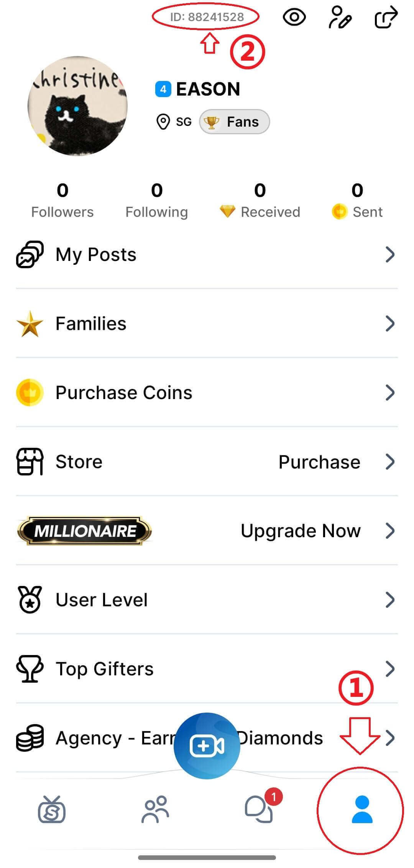Open the live streams tab icon
The width and height of the screenshot is (414, 868).
pos(52,810)
